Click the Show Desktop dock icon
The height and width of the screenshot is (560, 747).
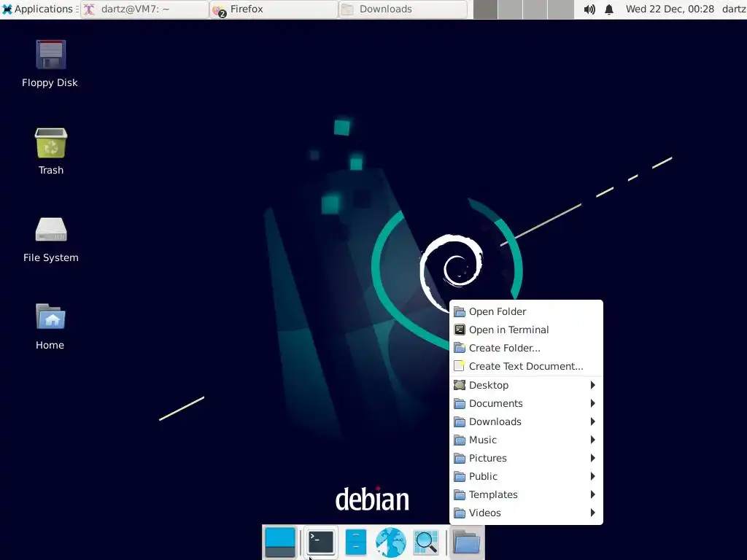(x=280, y=542)
